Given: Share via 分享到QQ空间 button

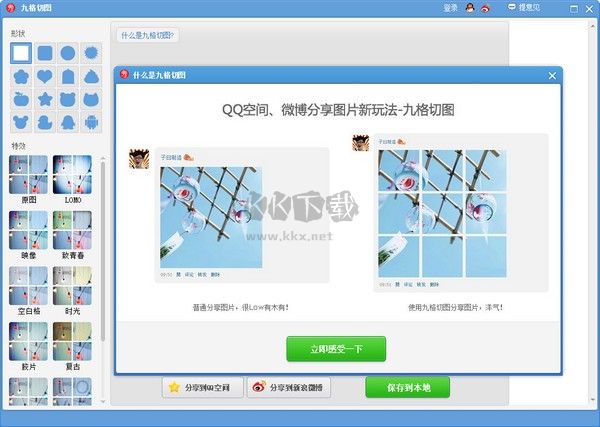Looking at the screenshot, I should [202, 388].
